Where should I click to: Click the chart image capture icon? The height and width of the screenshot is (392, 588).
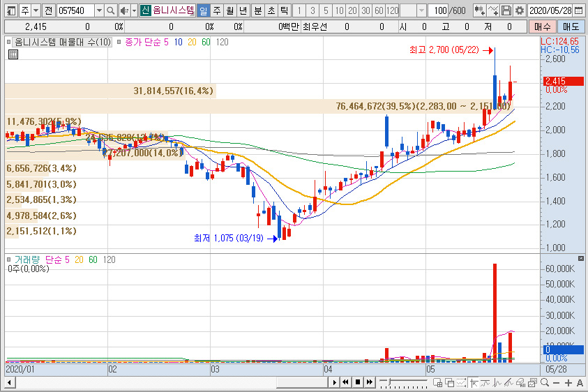click(532, 383)
